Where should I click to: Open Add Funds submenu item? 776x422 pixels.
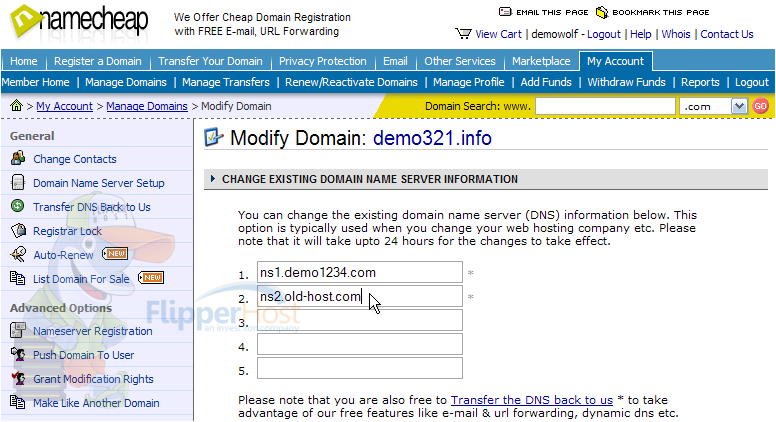pos(546,82)
